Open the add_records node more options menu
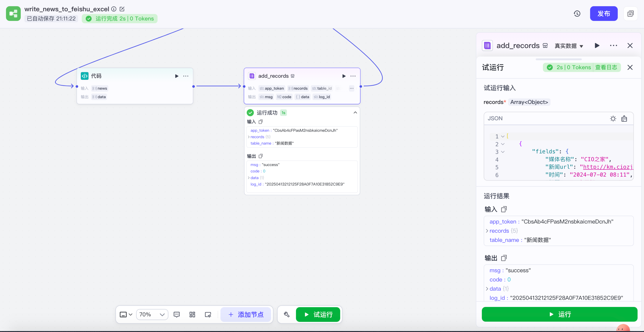Screen dimensions: 644x332 coord(353,76)
